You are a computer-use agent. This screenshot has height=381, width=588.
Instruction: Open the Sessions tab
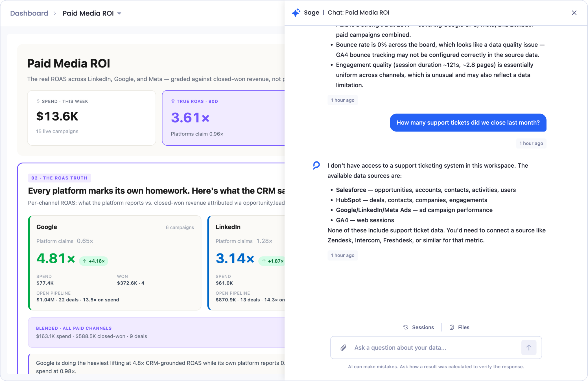click(x=419, y=327)
